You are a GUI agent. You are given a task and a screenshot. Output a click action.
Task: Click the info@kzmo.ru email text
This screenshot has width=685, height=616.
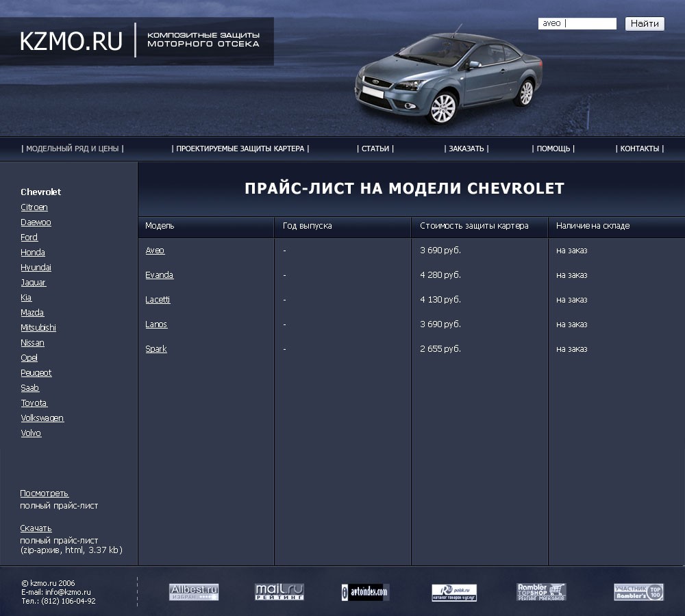68,592
